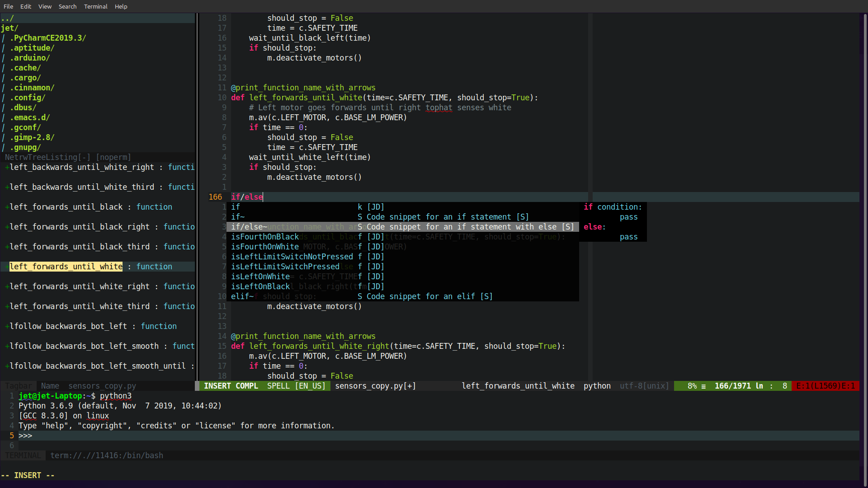Open the .arduino/ folder
The width and height of the screenshot is (868, 488).
[30, 58]
